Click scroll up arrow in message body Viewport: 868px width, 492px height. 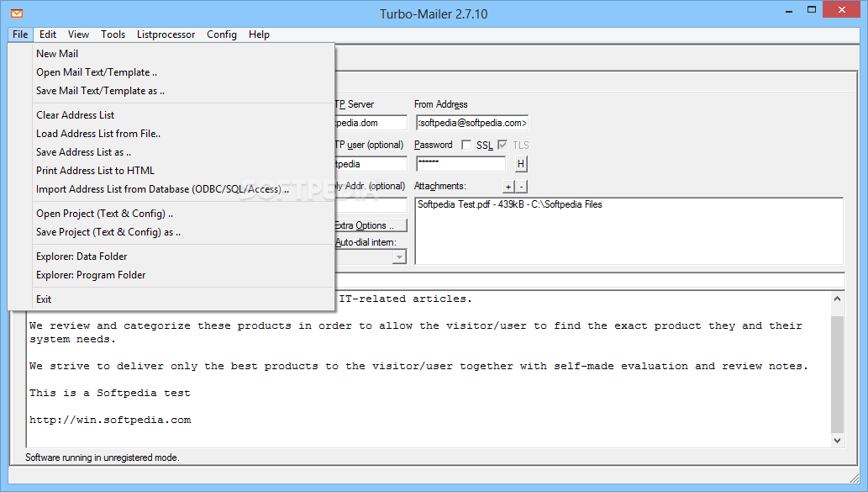click(837, 299)
